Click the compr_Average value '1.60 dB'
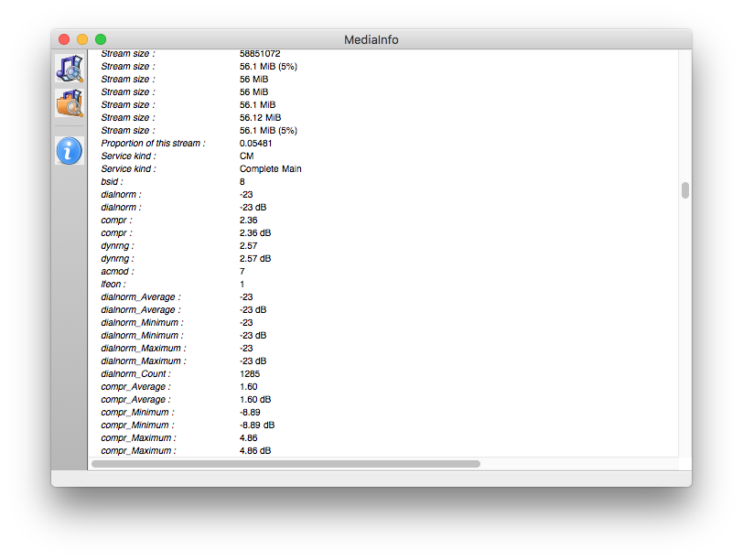743x560 pixels. tap(255, 399)
